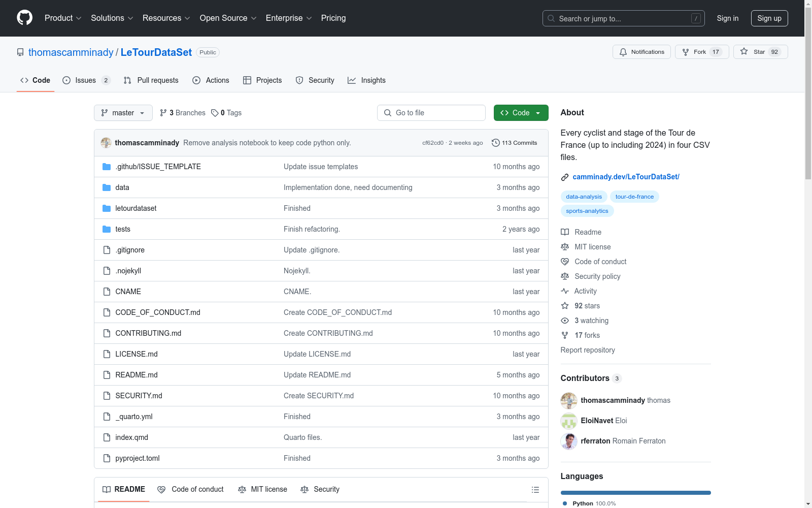Switch to the Insights tab
812x508 pixels.
[x=366, y=80]
